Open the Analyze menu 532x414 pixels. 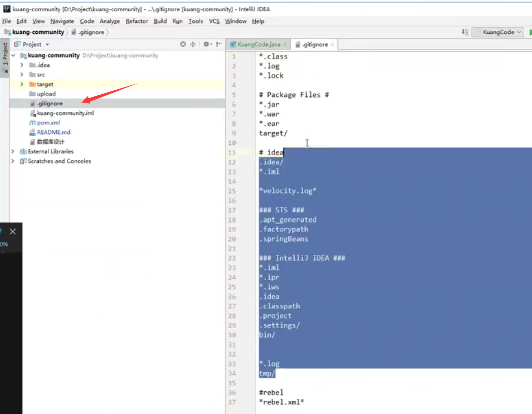click(x=110, y=21)
